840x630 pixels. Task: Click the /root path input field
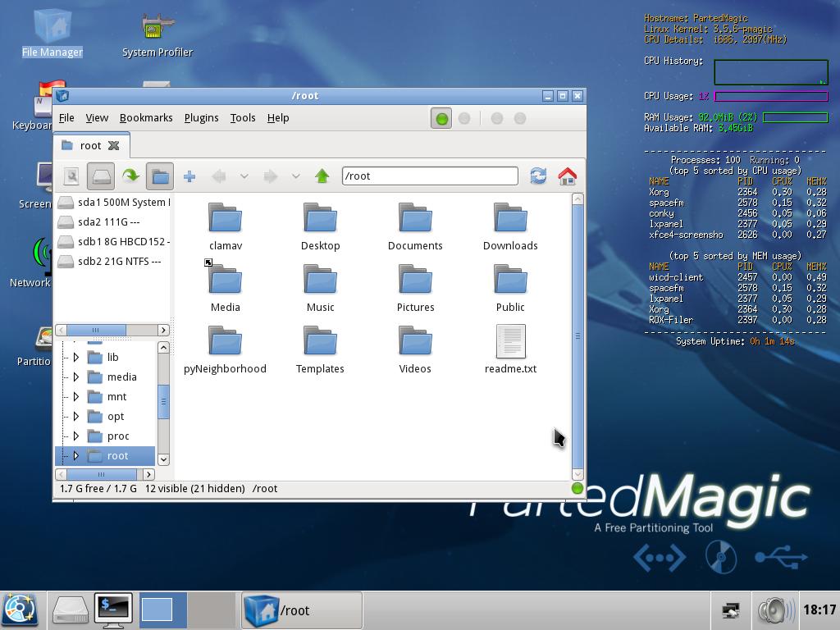click(430, 176)
